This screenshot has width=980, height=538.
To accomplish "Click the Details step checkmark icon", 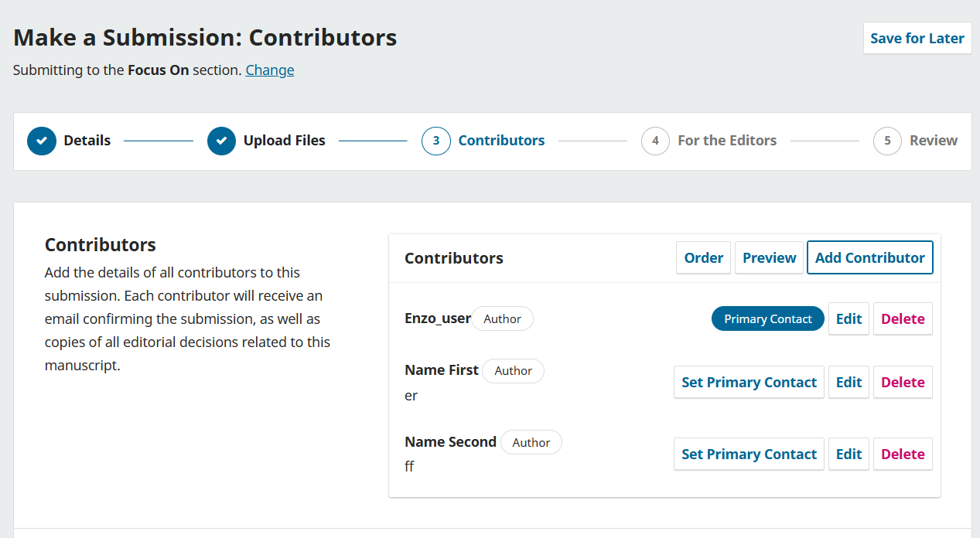I will point(42,141).
